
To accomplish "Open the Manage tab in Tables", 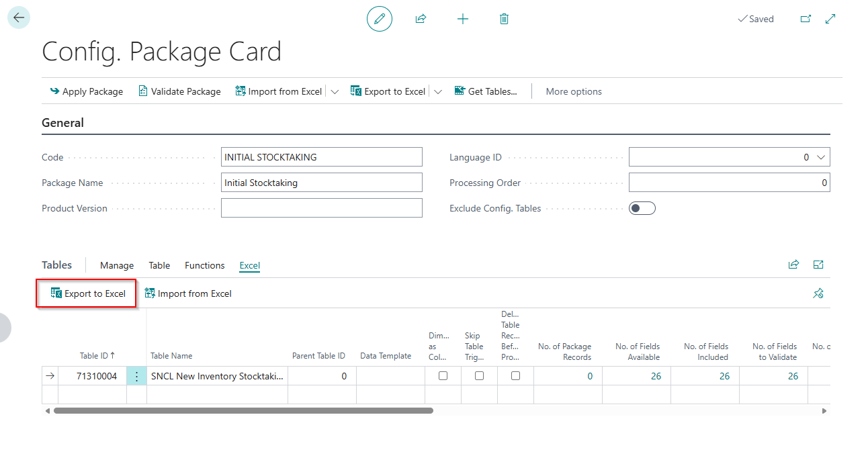I will [x=117, y=265].
